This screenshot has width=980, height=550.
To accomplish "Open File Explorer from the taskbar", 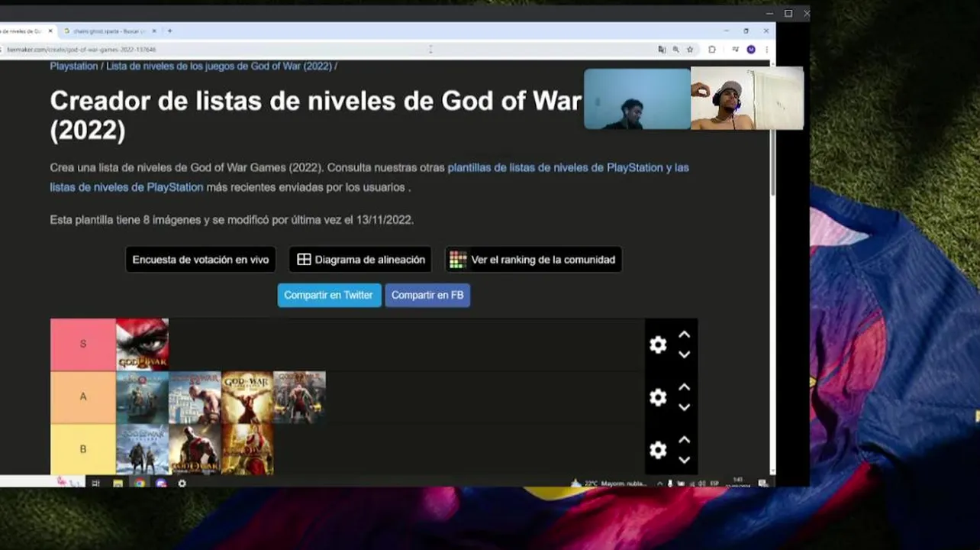I will click(x=118, y=483).
